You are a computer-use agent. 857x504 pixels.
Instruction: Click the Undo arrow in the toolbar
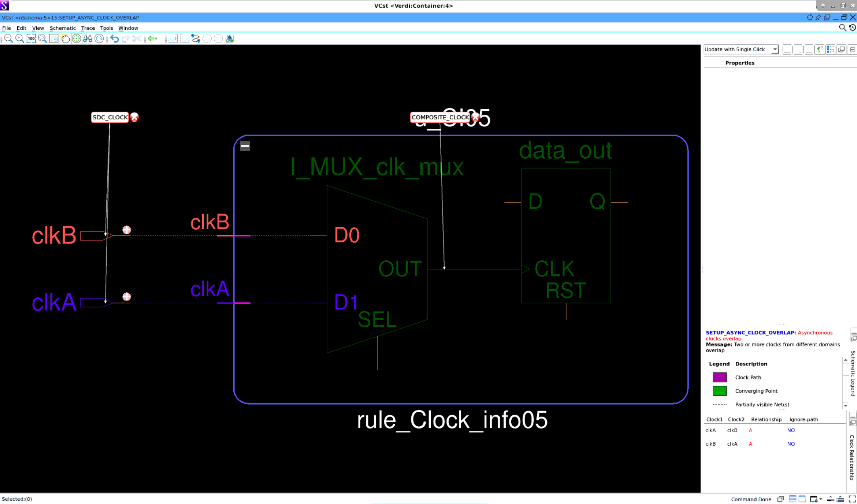(x=115, y=38)
